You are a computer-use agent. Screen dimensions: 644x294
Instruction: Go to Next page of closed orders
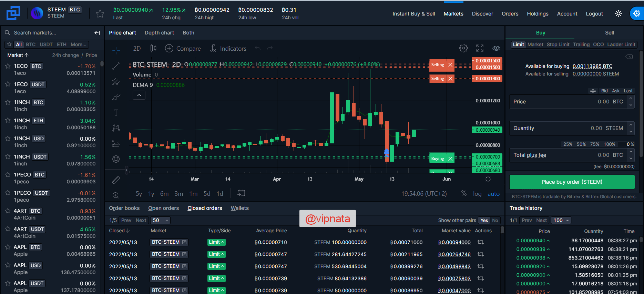click(141, 220)
